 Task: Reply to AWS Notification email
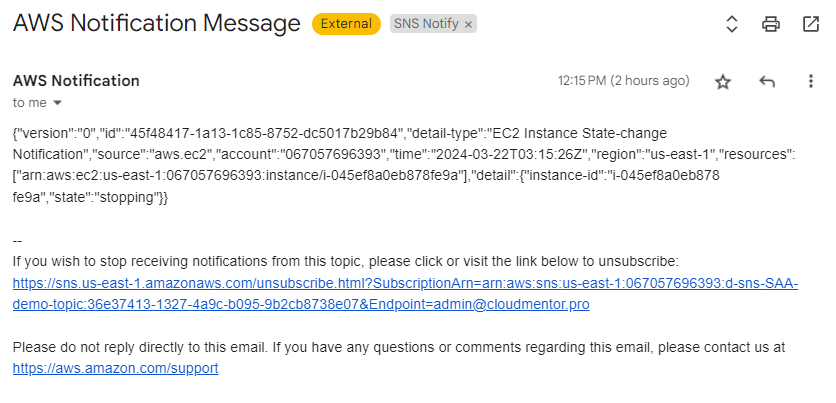767,82
